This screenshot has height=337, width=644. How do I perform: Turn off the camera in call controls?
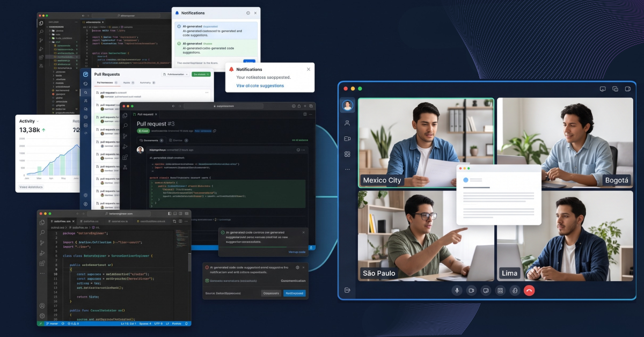click(x=471, y=290)
